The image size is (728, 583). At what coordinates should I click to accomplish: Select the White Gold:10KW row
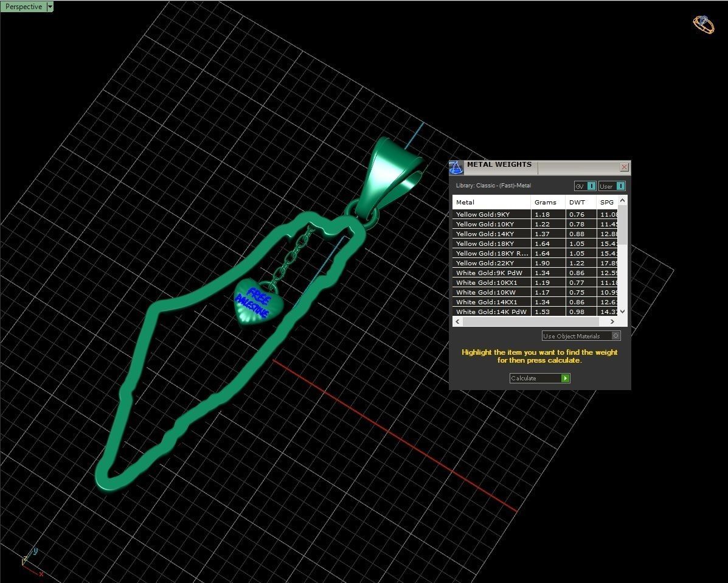pyautogui.click(x=535, y=292)
